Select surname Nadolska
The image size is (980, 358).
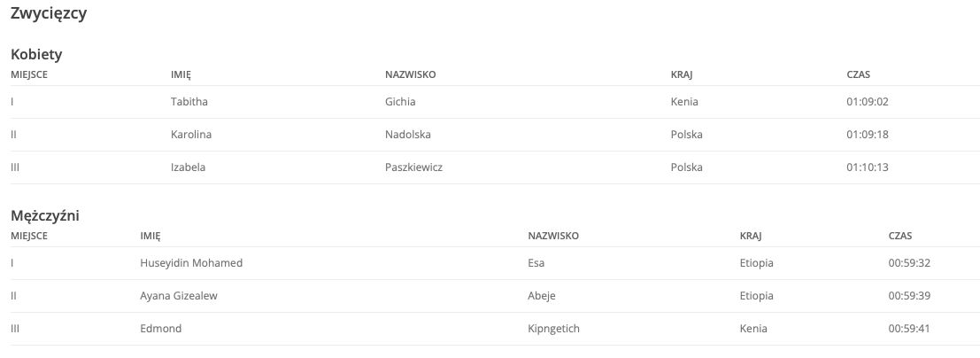[407, 134]
